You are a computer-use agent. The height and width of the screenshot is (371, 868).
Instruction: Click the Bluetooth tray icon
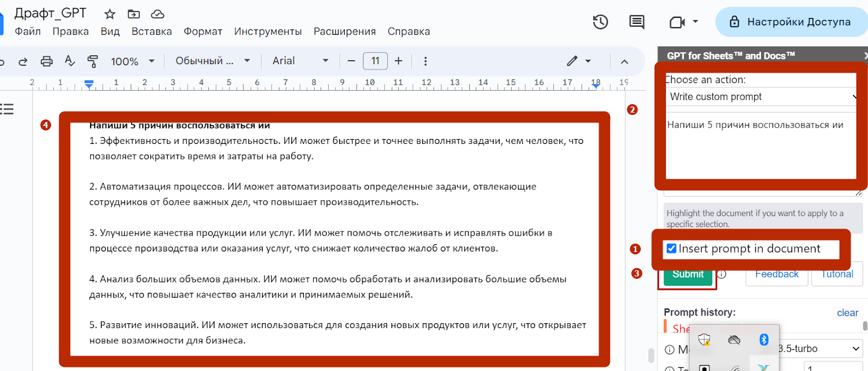point(764,339)
